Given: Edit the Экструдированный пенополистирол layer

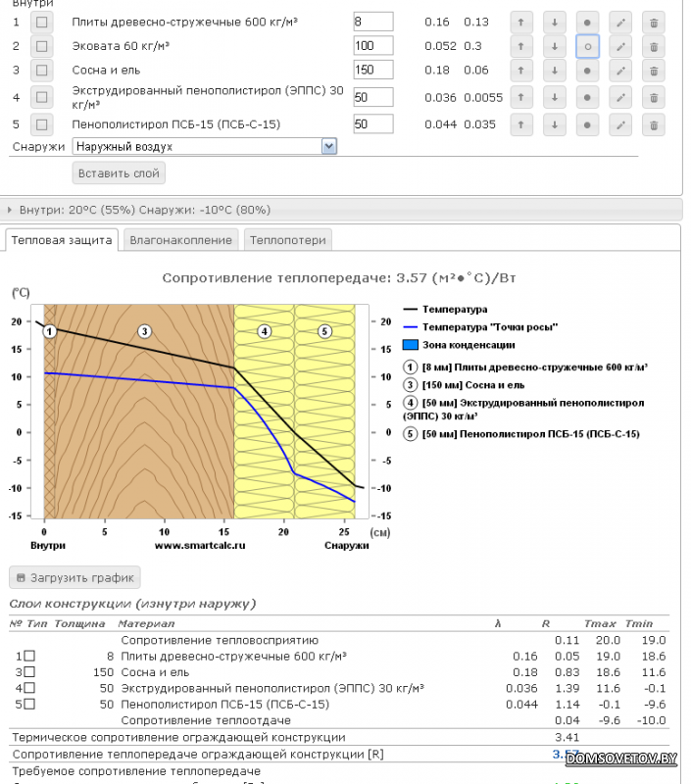Looking at the screenshot, I should tap(620, 97).
